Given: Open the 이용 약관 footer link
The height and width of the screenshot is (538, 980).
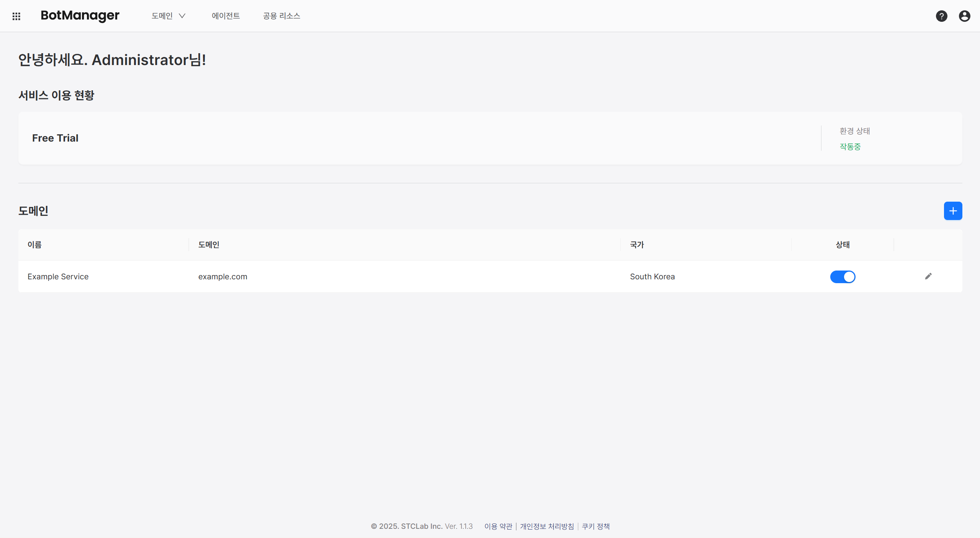Looking at the screenshot, I should (498, 526).
